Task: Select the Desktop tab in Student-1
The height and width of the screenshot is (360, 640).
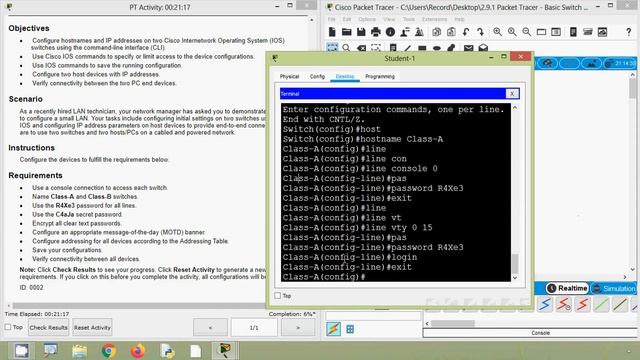Action: pyautogui.click(x=345, y=76)
